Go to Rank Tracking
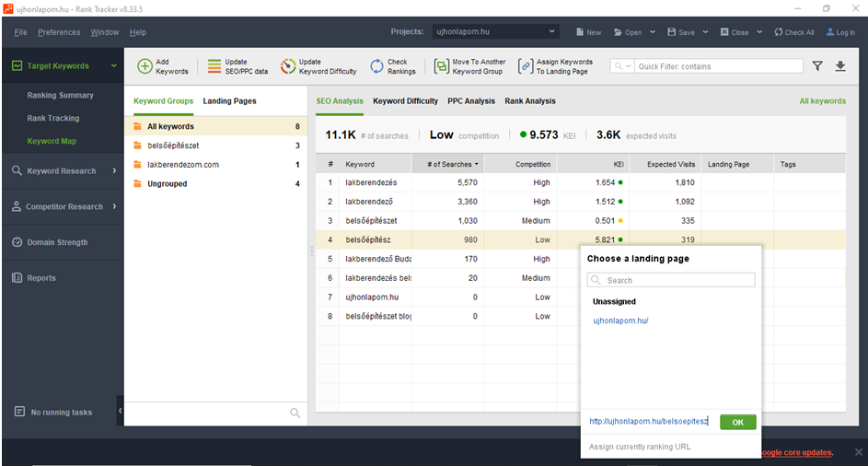The image size is (868, 466). (53, 118)
